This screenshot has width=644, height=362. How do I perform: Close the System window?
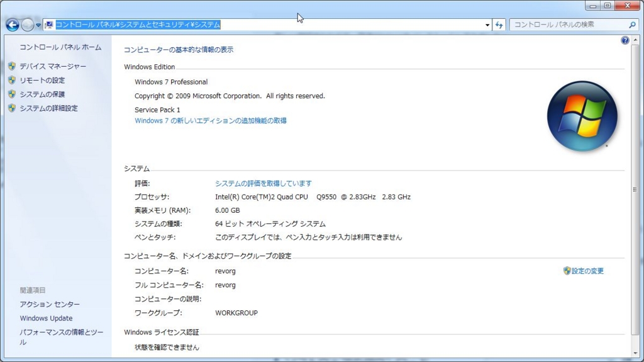628,6
